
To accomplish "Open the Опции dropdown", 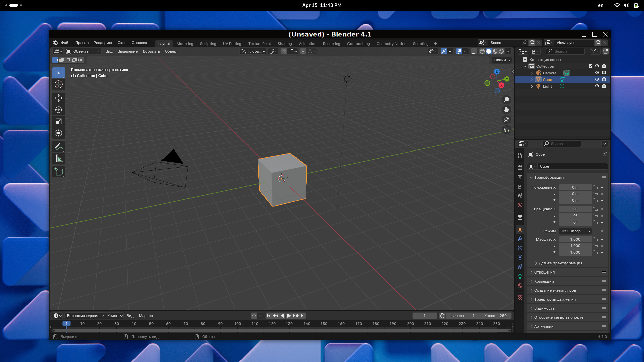I will tap(502, 60).
